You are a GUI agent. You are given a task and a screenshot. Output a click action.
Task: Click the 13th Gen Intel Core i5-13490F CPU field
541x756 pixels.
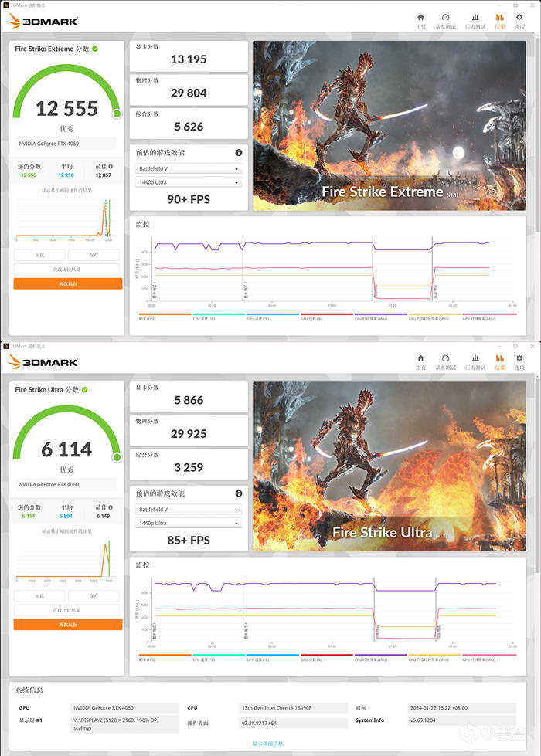[x=294, y=708]
